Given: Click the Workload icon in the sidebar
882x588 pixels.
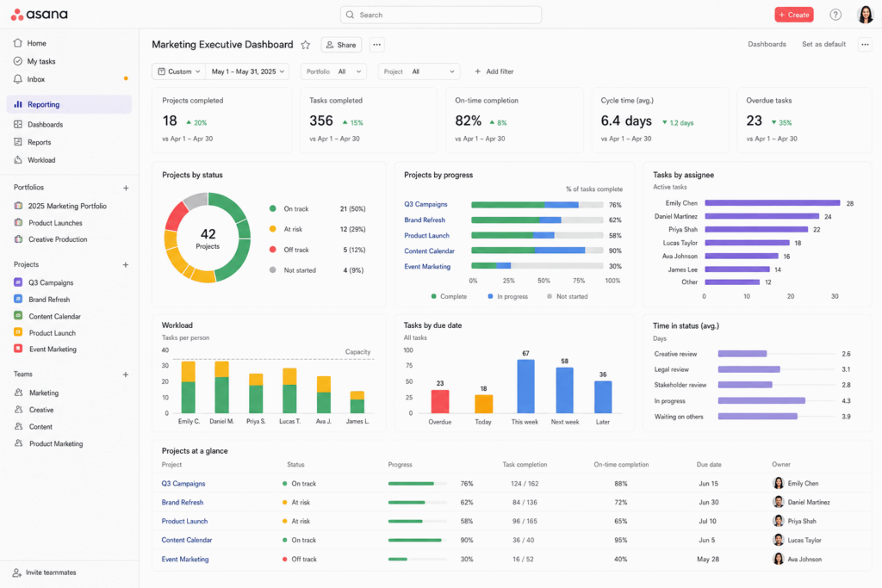Looking at the screenshot, I should coord(18,159).
